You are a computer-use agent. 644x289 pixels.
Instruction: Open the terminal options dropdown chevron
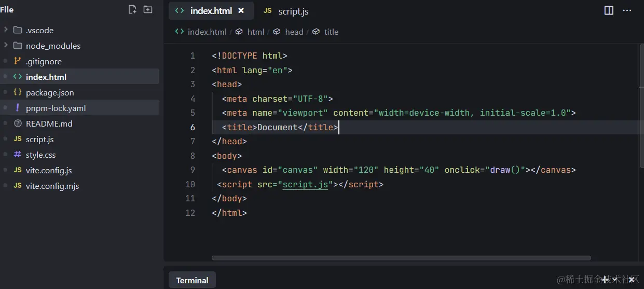[x=614, y=280]
